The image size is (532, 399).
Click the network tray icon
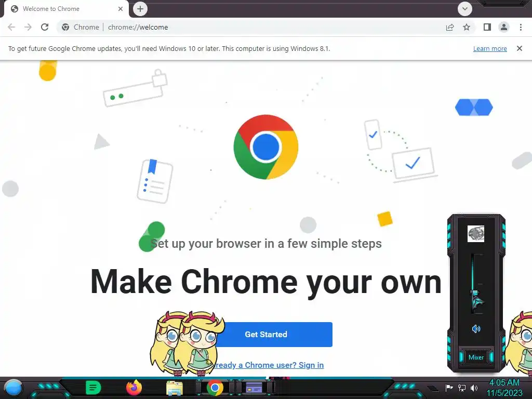coord(462,388)
